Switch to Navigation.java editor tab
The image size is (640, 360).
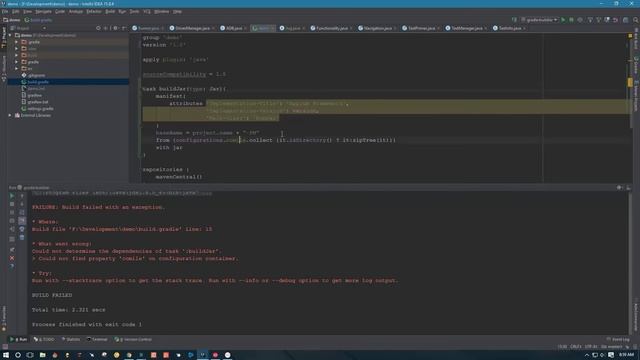377,28
